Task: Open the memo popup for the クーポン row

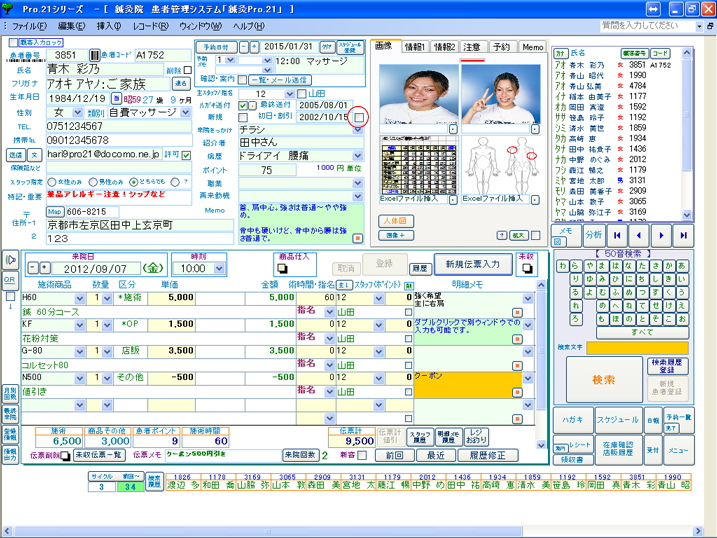Action: pos(517,392)
